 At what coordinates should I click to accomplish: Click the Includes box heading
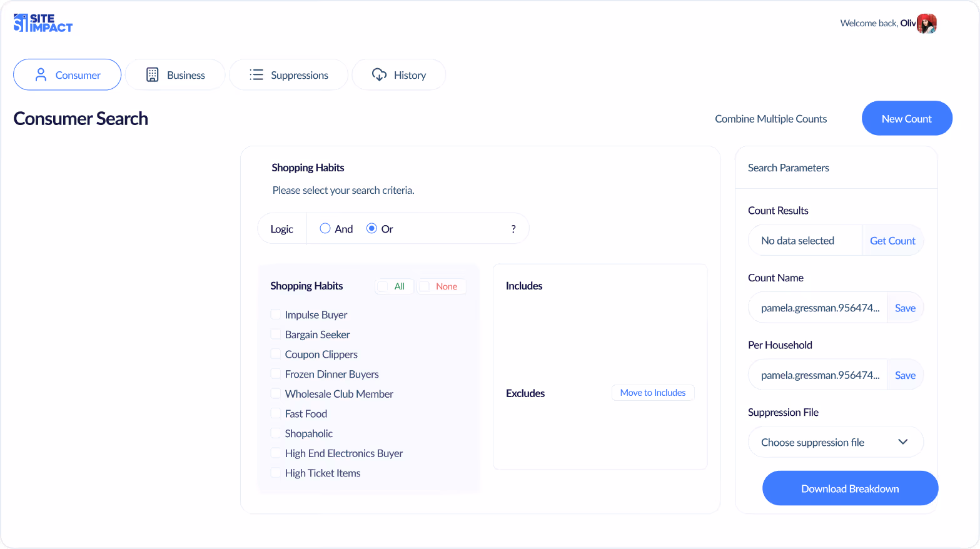pyautogui.click(x=524, y=286)
